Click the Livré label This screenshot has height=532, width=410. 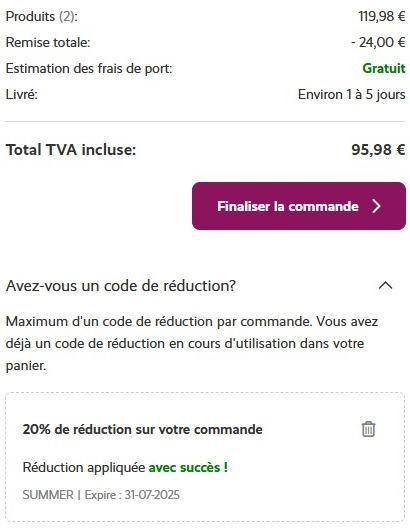22,94
